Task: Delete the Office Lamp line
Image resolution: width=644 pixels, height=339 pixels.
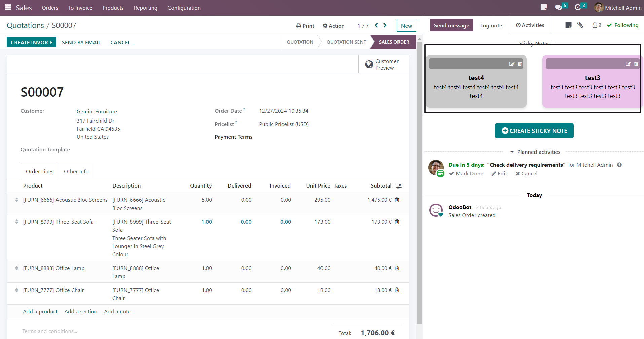Action: (397, 268)
